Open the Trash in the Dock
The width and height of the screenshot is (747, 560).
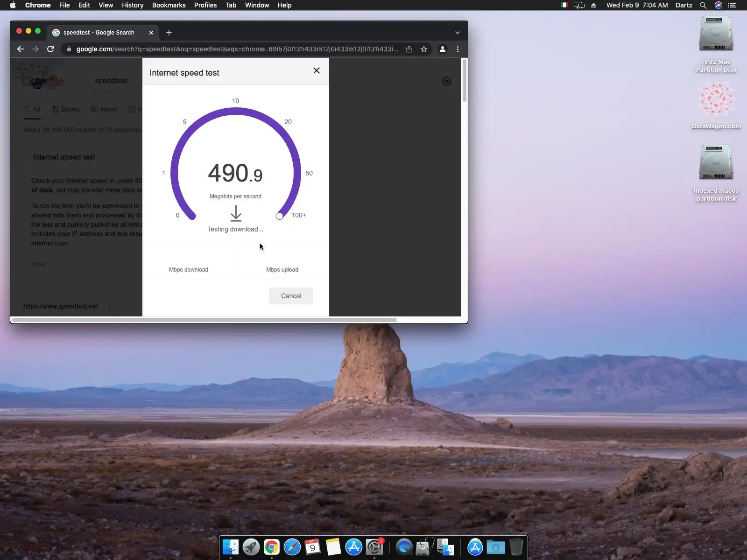coord(516,546)
